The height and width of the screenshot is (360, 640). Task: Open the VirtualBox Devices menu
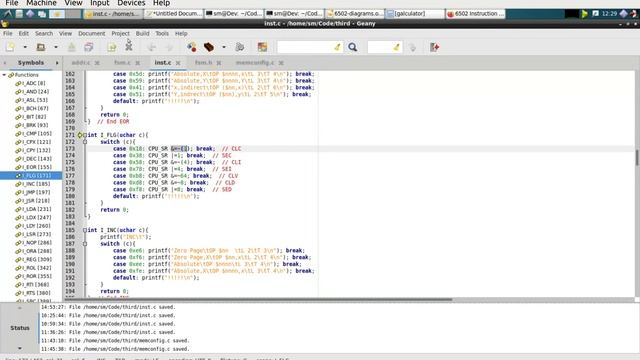131,3
